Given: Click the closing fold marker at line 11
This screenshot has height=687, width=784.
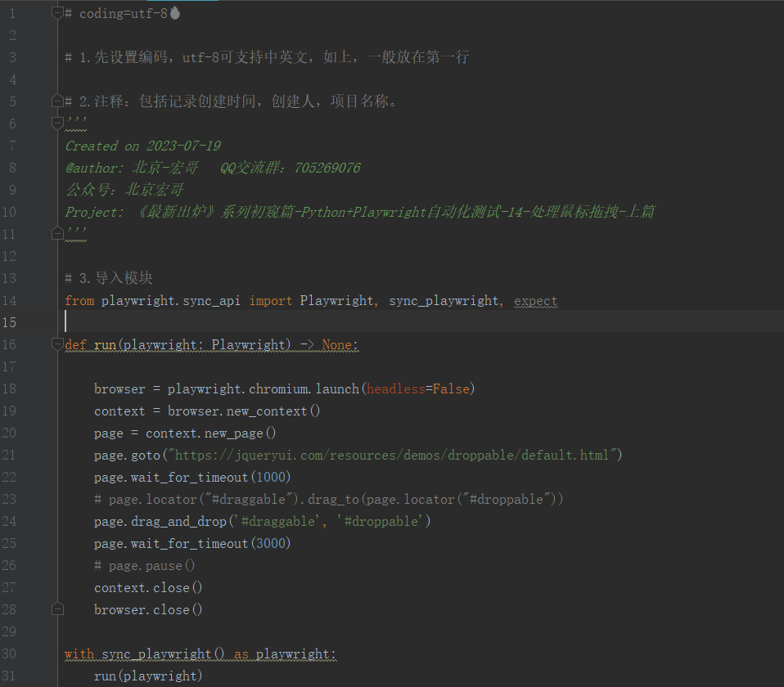Looking at the screenshot, I should pyautogui.click(x=57, y=232).
